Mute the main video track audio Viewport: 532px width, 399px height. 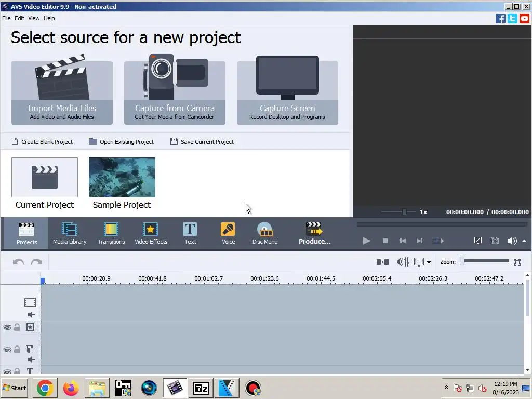pos(31,315)
